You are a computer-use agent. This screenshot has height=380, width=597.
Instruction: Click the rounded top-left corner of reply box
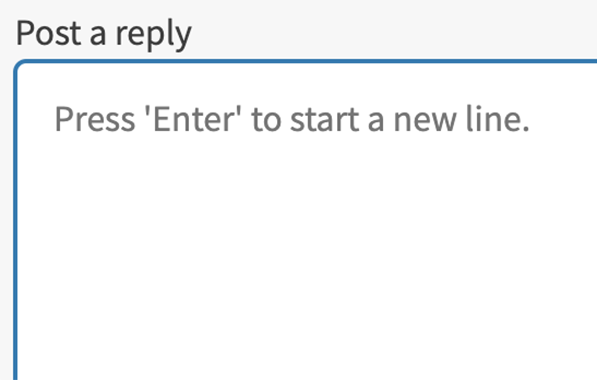tap(19, 65)
